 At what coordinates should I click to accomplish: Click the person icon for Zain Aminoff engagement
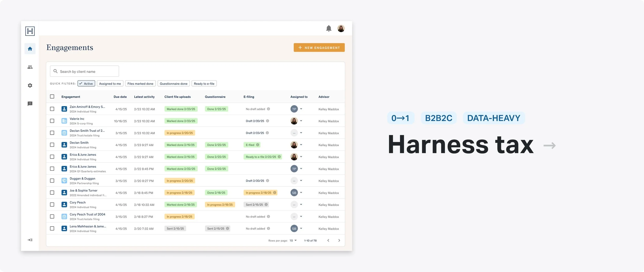tap(64, 109)
